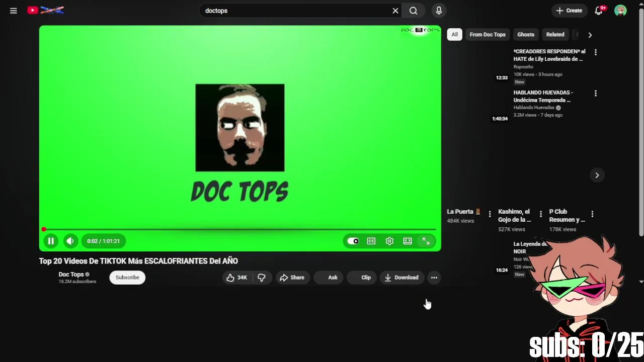644x362 pixels.
Task: Switch to theater mode
Action: [x=408, y=241]
